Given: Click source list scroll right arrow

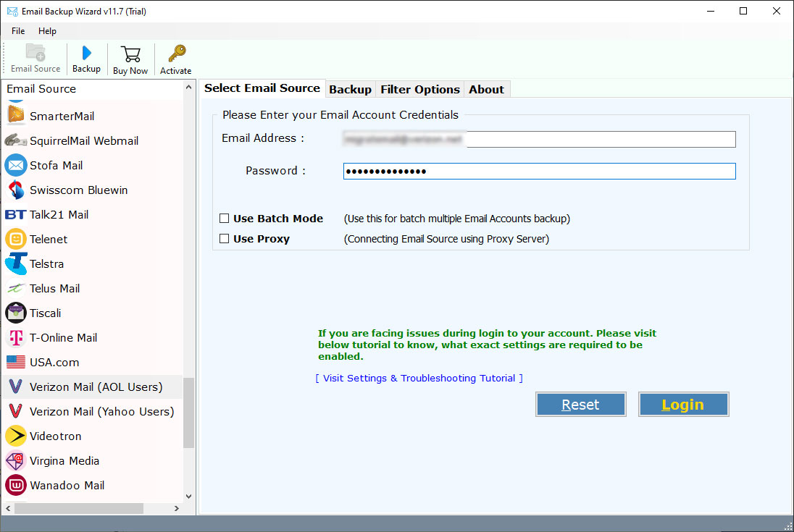Looking at the screenshot, I should [x=177, y=508].
